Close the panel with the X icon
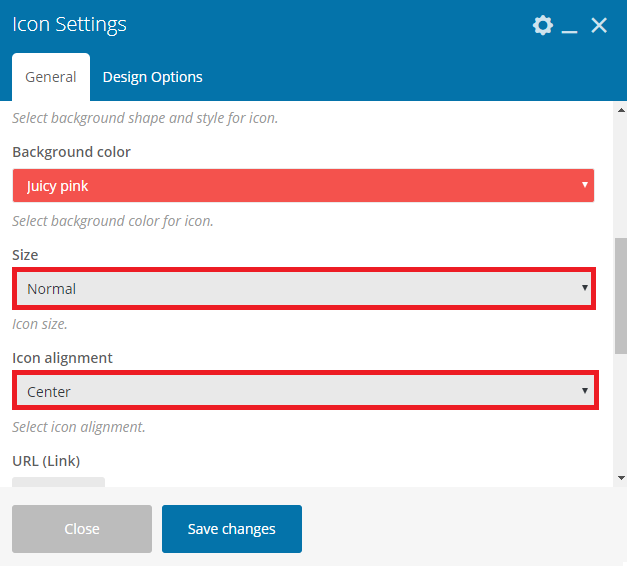The width and height of the screenshot is (627, 566). tap(599, 25)
